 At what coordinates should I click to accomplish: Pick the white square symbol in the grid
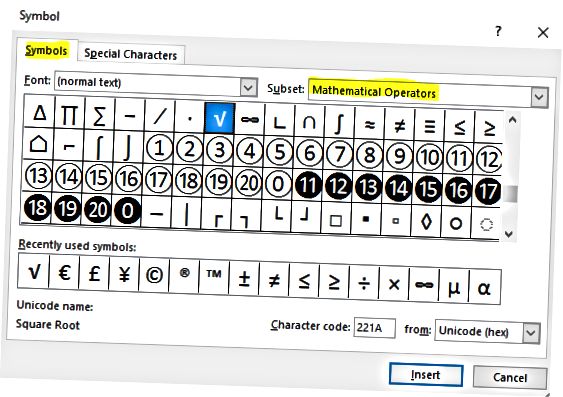[x=336, y=220]
